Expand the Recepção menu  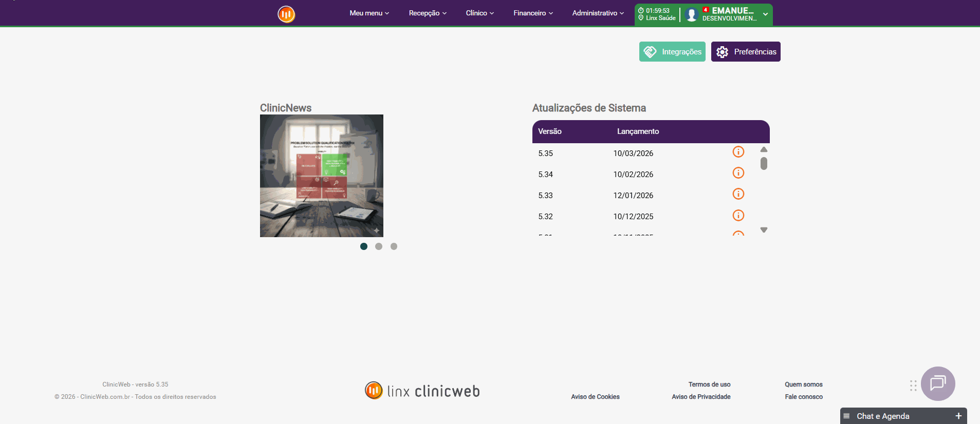click(428, 13)
